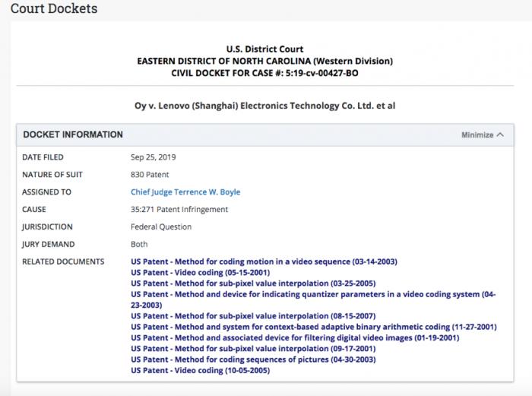The height and width of the screenshot is (396, 532).
Task: Click the civil docket case number line
Action: click(264, 72)
